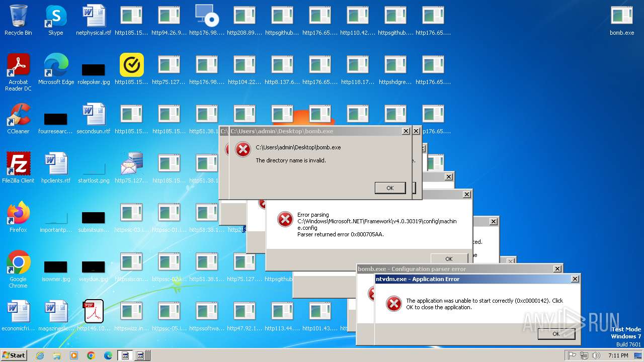Open Firefox desktop shortcut
644x362 pixels.
click(x=18, y=217)
